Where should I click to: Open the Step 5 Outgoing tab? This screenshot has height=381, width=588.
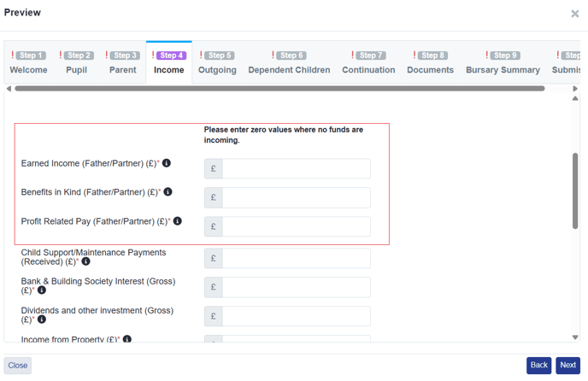click(x=217, y=63)
